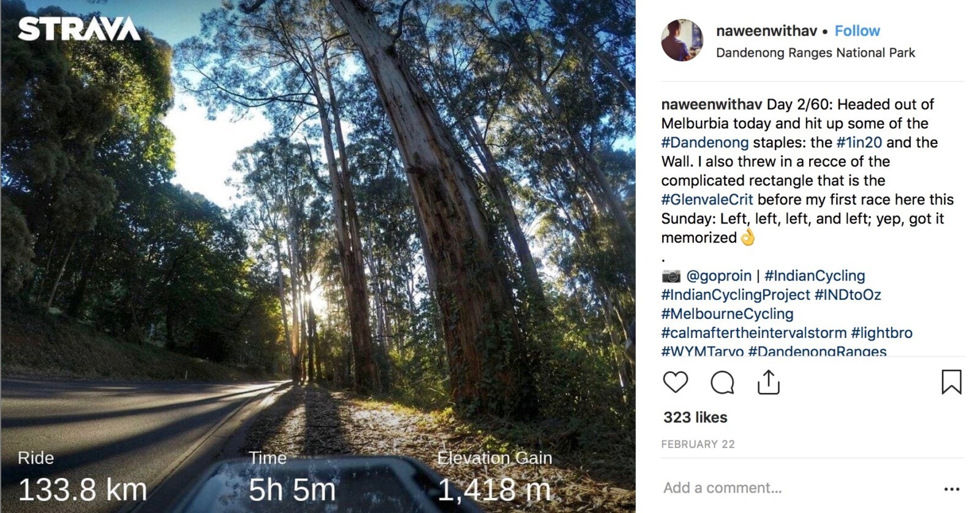This screenshot has height=513, width=980.
Task: Open naweenwithav username in the header
Action: [x=766, y=31]
